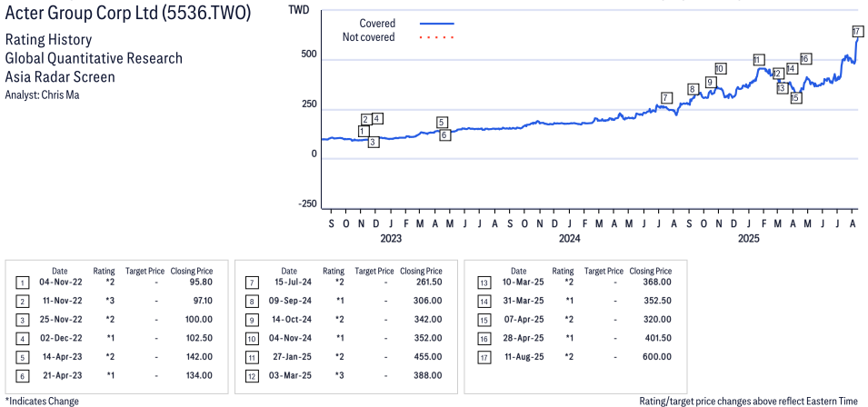Click the numbered box 12 in the table
Screen dimensions: 868x407
(x=251, y=376)
